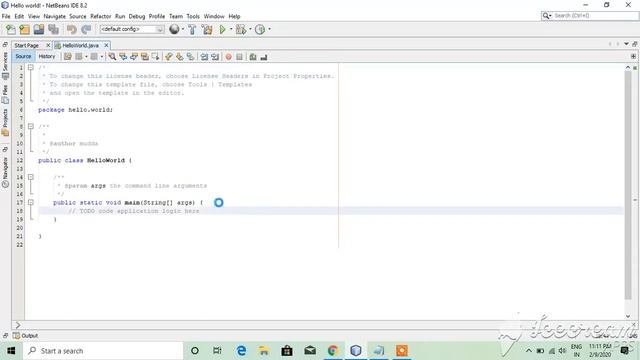Click the Uncomment editor toolbar icon

click(264, 57)
